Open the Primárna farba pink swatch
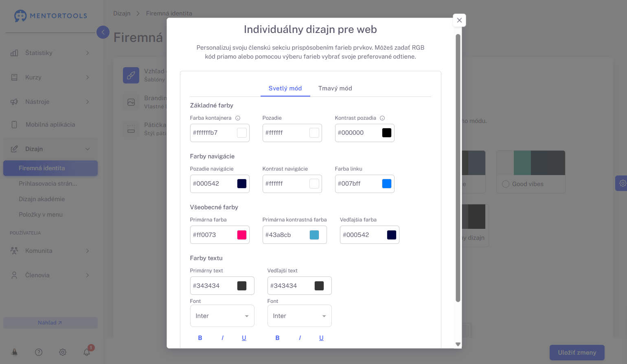 (242, 235)
